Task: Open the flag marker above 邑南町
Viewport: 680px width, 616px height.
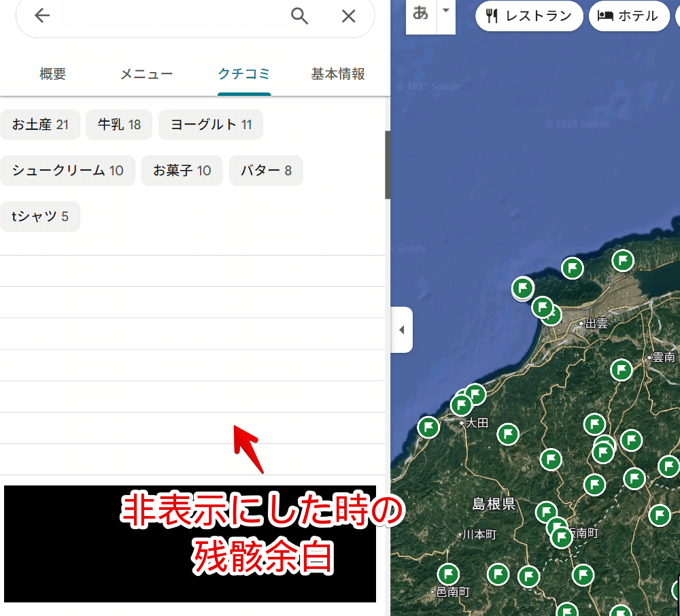Action: (448, 575)
